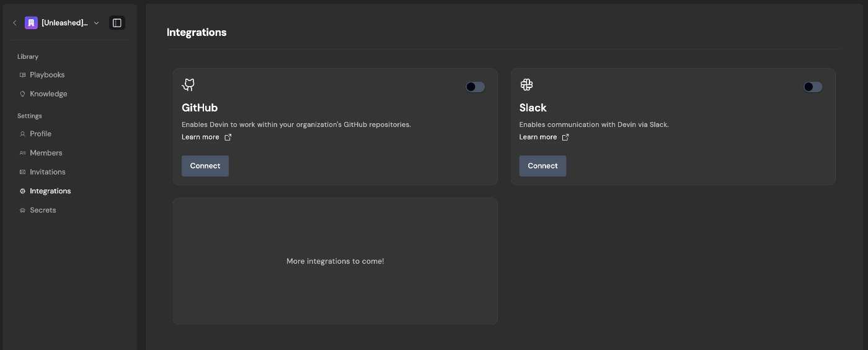This screenshot has height=350, width=868.
Task: Click the [Unleashed] organization name
Action: click(64, 23)
